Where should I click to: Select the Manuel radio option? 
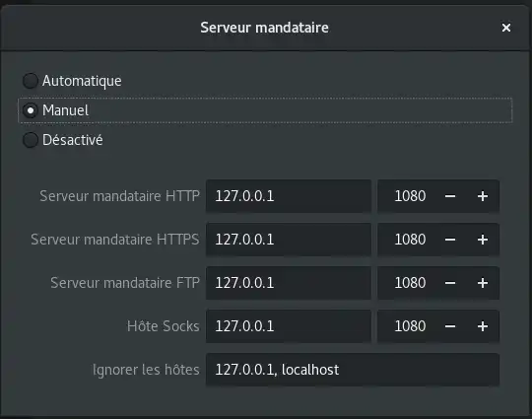31,110
